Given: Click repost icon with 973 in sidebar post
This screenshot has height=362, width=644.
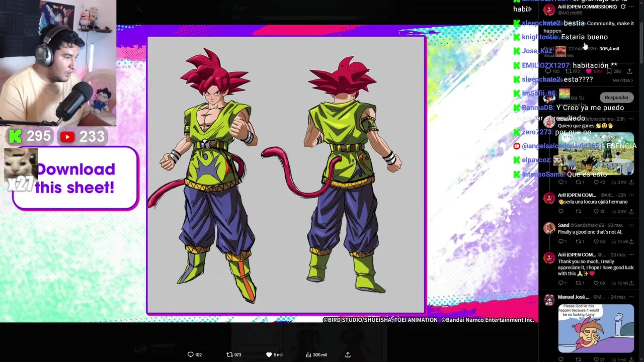Looking at the screenshot, I should tap(569, 71).
